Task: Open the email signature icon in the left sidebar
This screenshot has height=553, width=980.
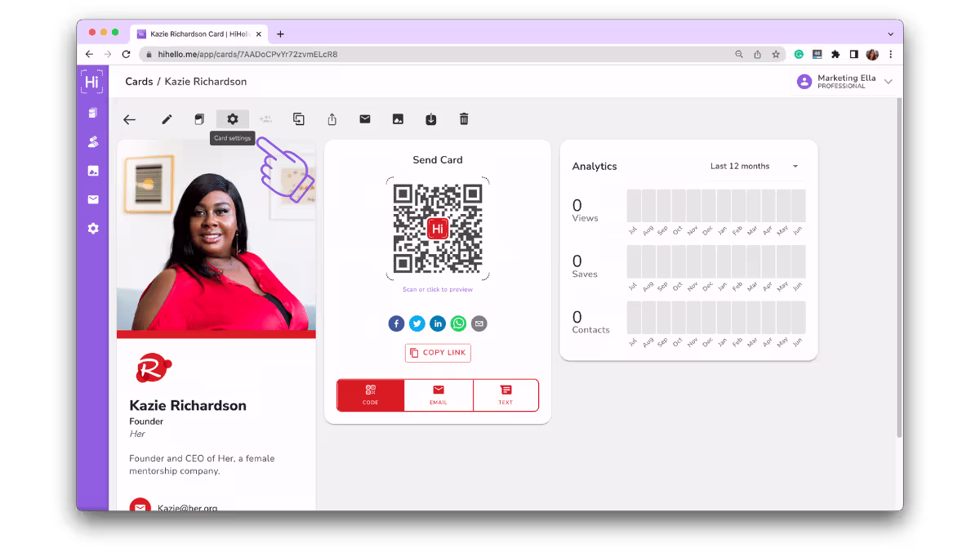Action: pyautogui.click(x=93, y=199)
